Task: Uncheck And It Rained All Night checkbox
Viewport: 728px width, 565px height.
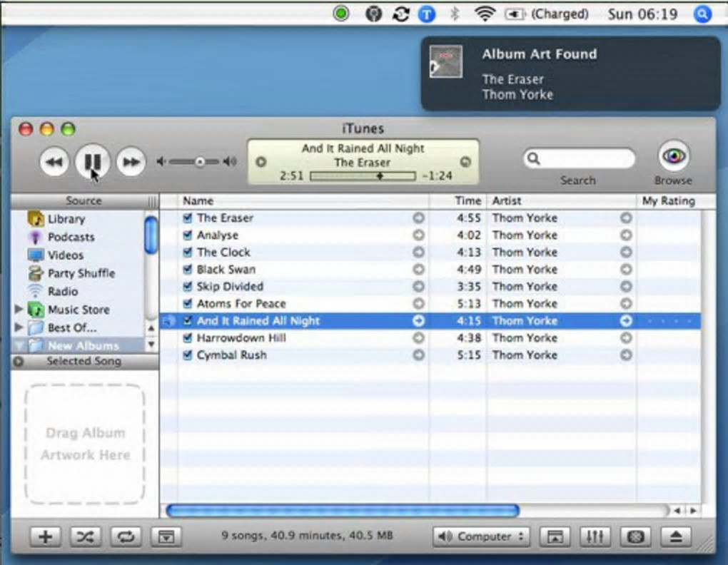Action: [x=188, y=320]
